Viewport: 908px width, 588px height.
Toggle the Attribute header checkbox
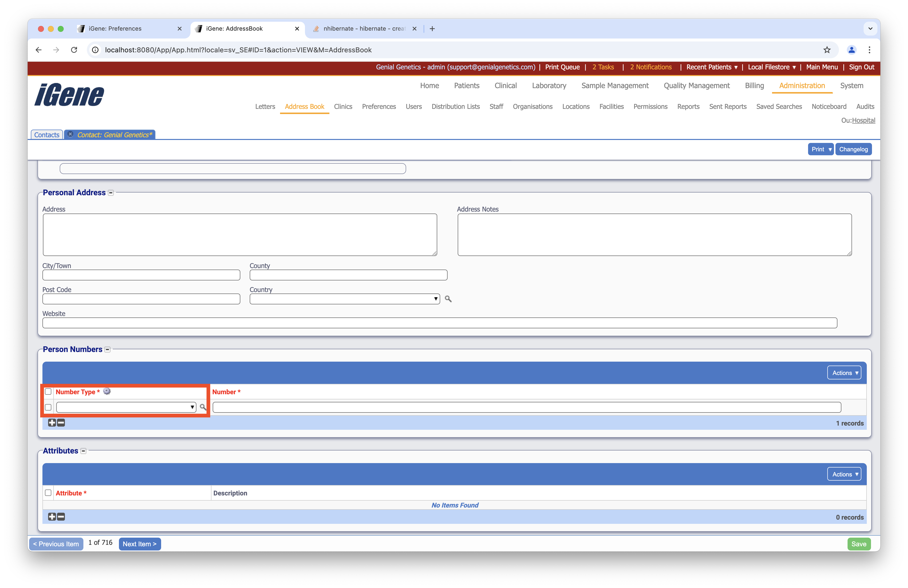click(48, 493)
